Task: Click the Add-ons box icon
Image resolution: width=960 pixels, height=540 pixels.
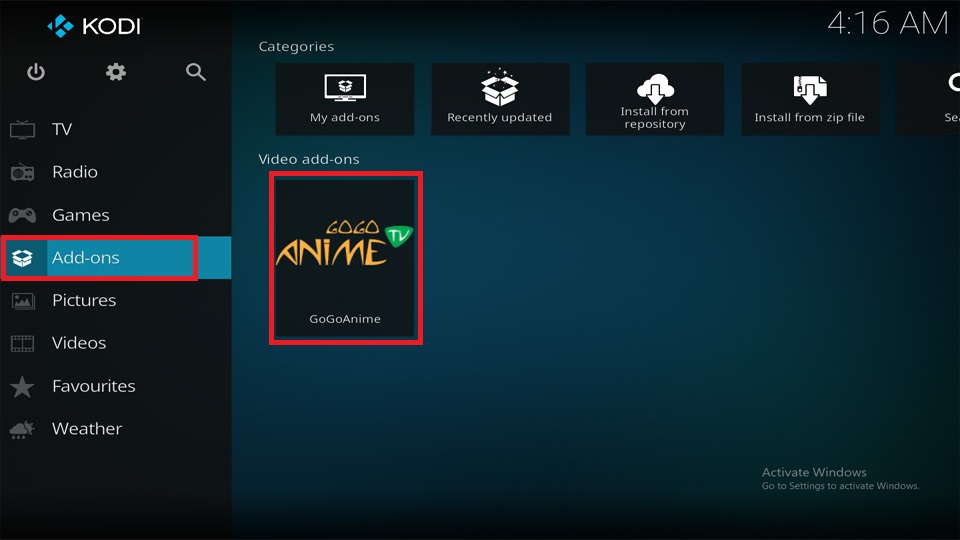Action: [23, 258]
